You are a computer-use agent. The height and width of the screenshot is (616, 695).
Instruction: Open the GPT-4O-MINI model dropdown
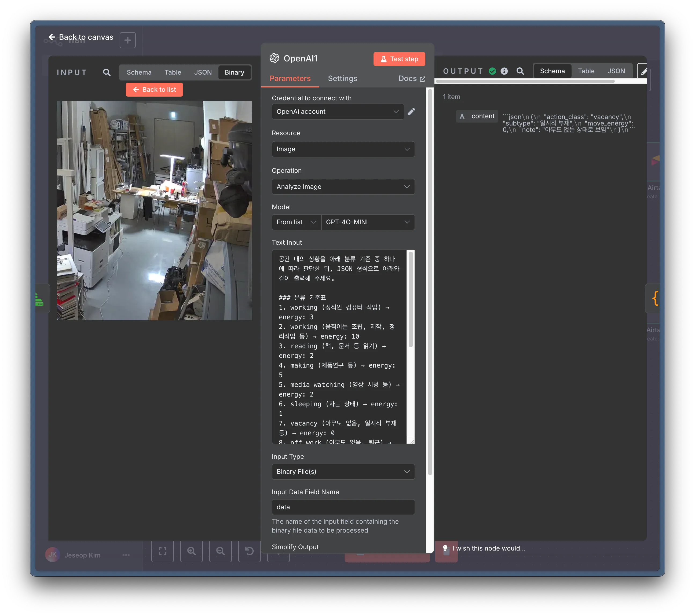click(368, 222)
